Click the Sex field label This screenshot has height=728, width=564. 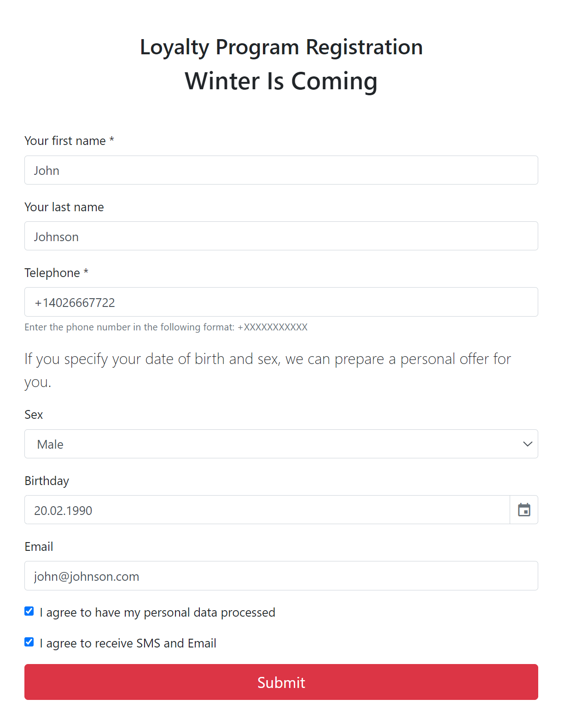coord(34,415)
